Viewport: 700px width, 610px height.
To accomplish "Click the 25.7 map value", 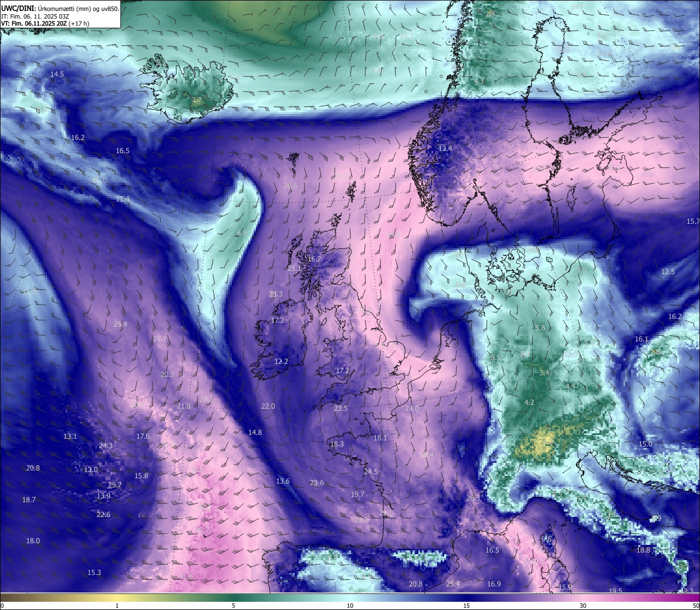I will coord(115,485).
